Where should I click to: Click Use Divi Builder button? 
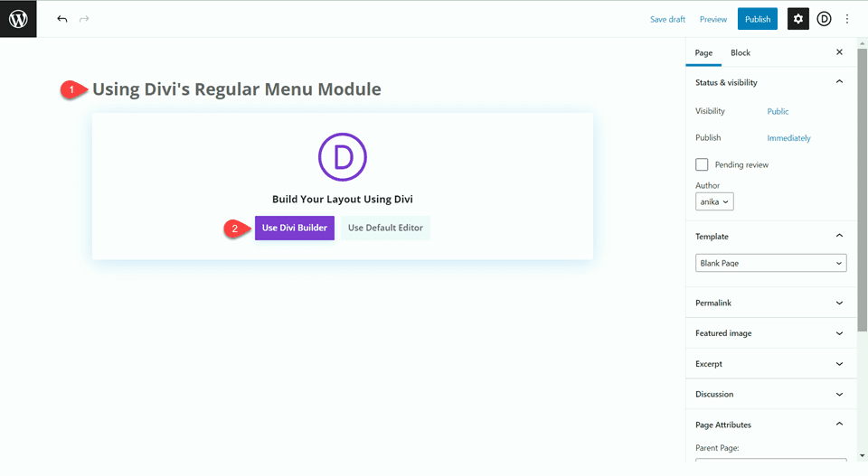click(295, 228)
